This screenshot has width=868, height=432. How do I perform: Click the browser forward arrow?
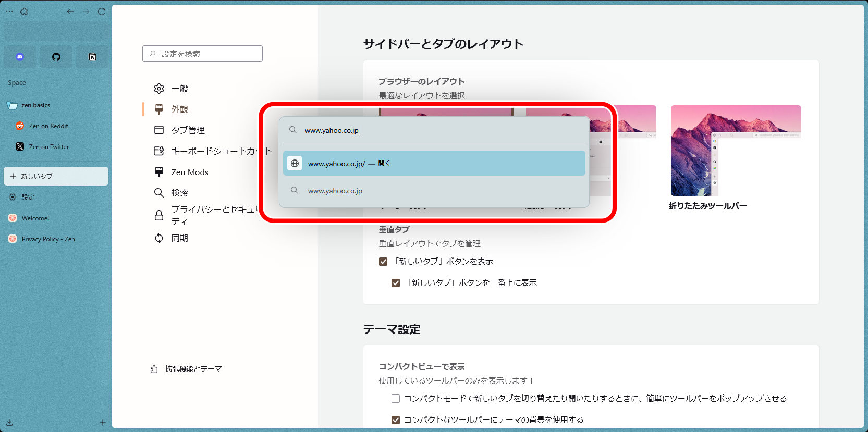(x=86, y=11)
